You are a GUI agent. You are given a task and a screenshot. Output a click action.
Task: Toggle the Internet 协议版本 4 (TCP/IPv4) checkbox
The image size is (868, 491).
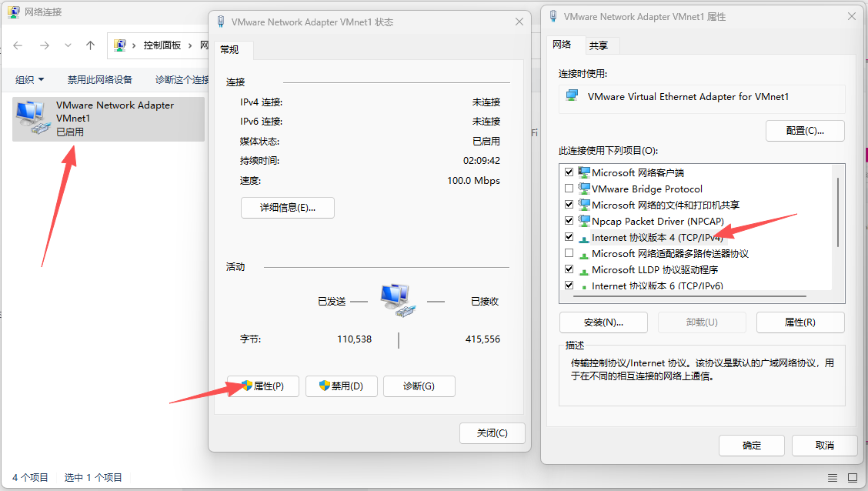[x=569, y=236]
